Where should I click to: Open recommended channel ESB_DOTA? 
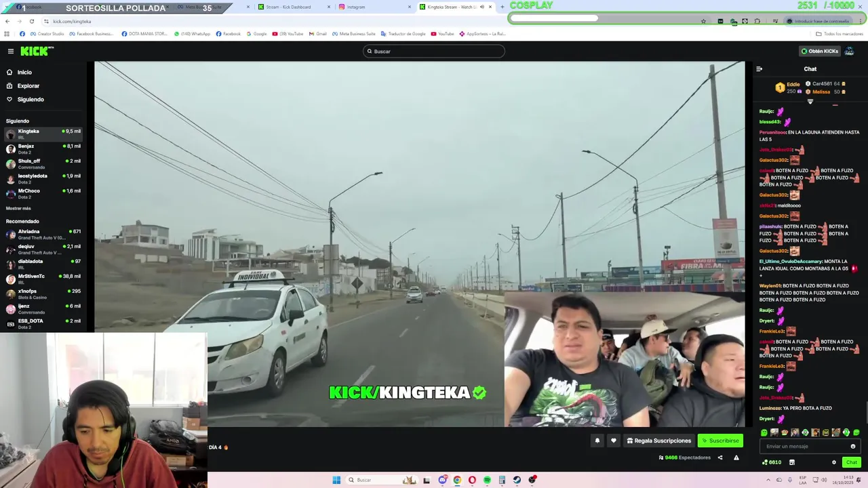(x=43, y=323)
